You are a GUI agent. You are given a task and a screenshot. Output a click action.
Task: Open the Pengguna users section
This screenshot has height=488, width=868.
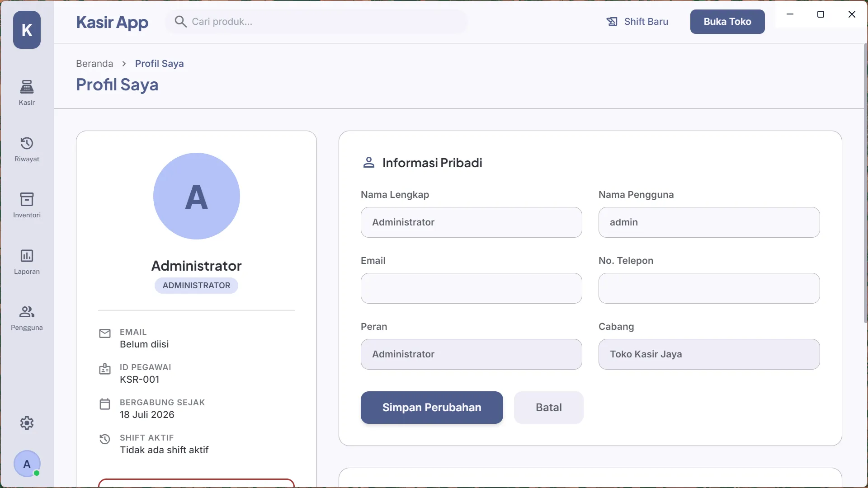point(27,318)
